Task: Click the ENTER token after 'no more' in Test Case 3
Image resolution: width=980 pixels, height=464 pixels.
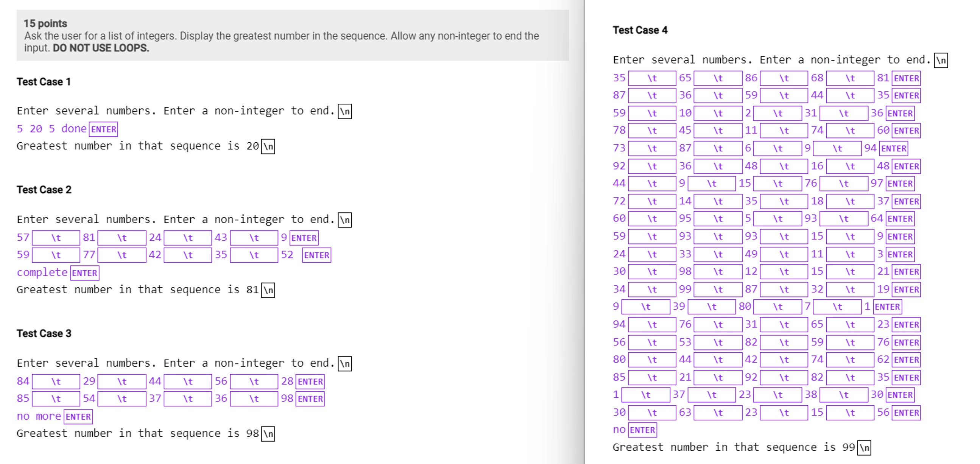Action: point(78,416)
